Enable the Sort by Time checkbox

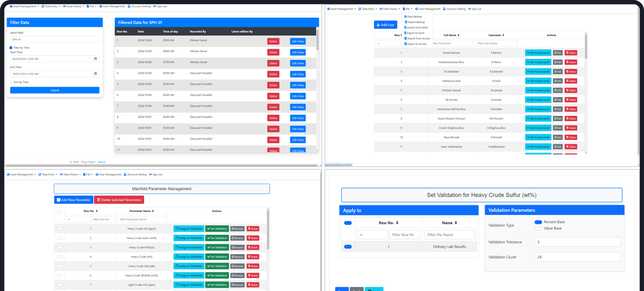pyautogui.click(x=11, y=82)
